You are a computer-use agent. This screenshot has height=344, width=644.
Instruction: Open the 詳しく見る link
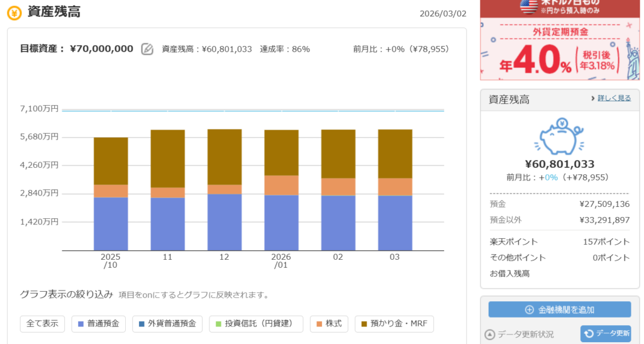coord(613,99)
